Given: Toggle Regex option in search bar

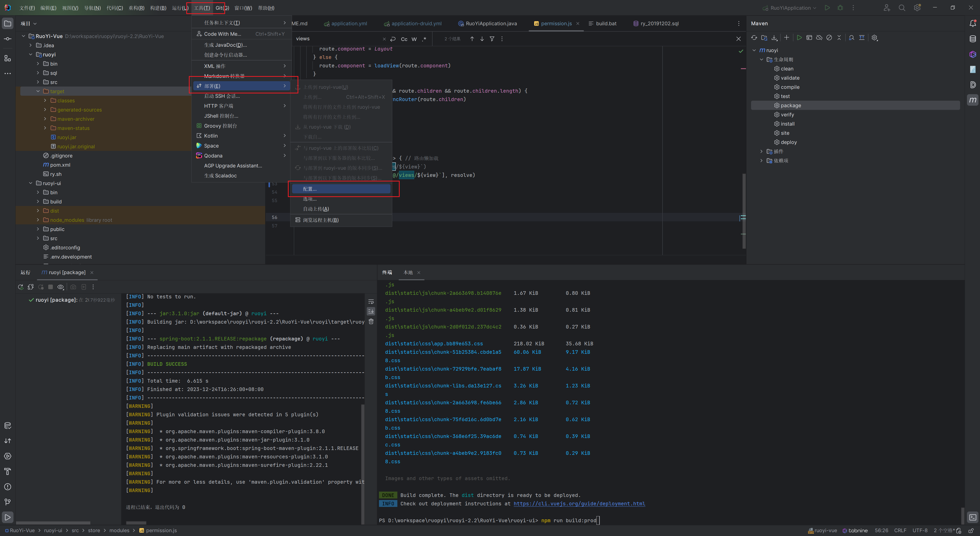Looking at the screenshot, I should pyautogui.click(x=424, y=39).
